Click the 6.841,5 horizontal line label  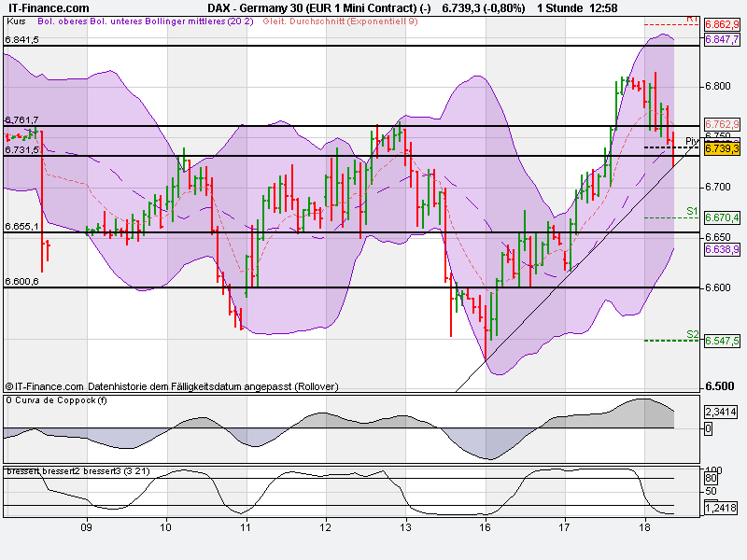tap(21, 40)
